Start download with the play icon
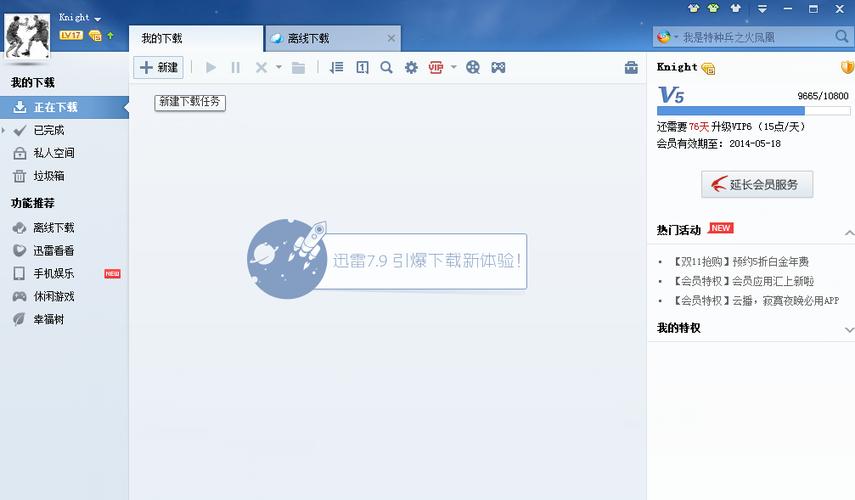 point(210,68)
